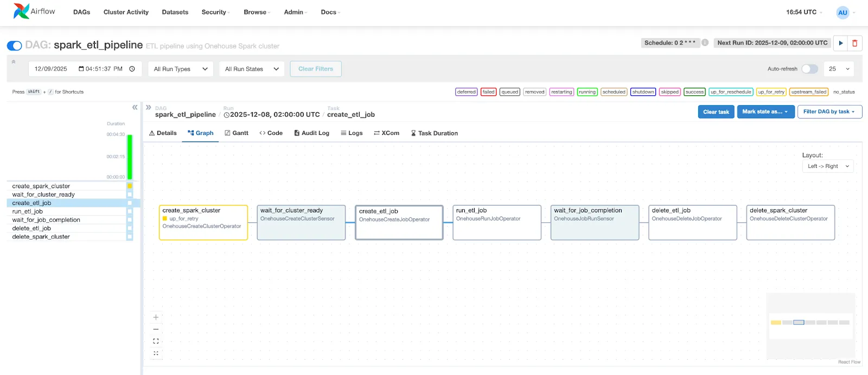Delete the DAG using the red trash icon
Image resolution: width=868 pixels, height=375 pixels.
point(854,43)
